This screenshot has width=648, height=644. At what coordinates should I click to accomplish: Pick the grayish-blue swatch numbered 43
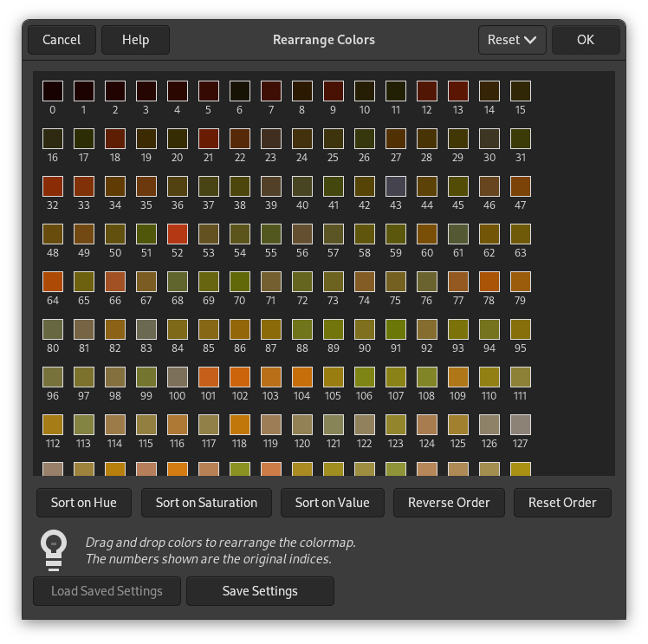pos(396,186)
